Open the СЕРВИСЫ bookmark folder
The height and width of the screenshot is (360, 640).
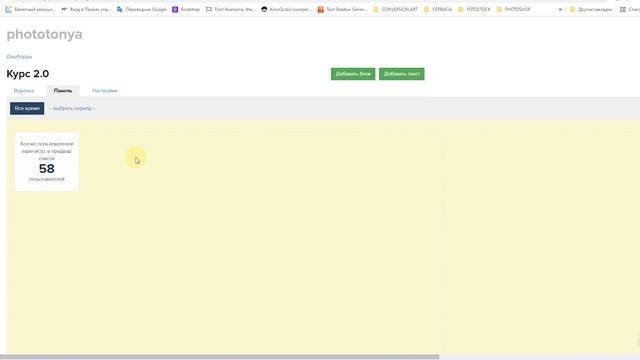(438, 9)
